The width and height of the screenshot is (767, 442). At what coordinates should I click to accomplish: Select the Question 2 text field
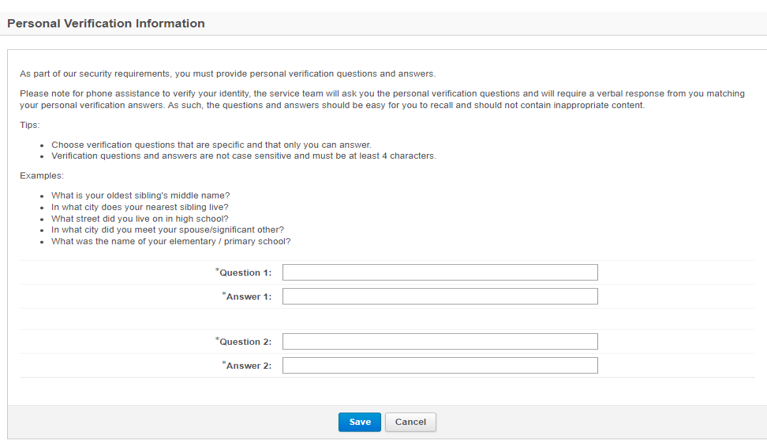coord(440,342)
